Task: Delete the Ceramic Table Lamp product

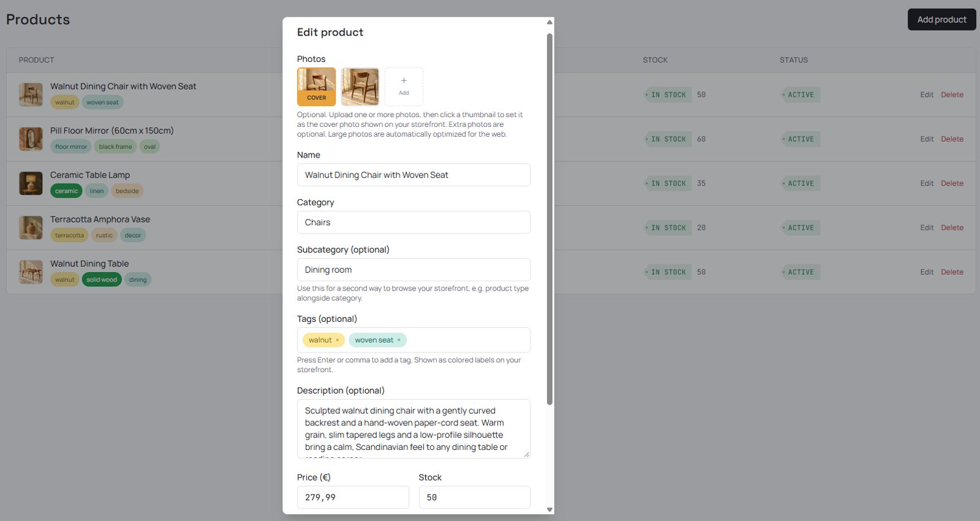Action: (952, 183)
